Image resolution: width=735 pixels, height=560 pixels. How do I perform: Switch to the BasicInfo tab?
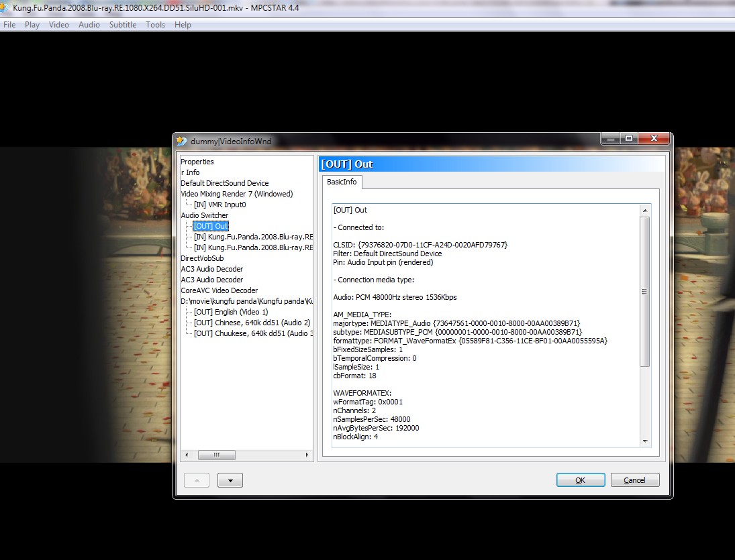coord(342,182)
